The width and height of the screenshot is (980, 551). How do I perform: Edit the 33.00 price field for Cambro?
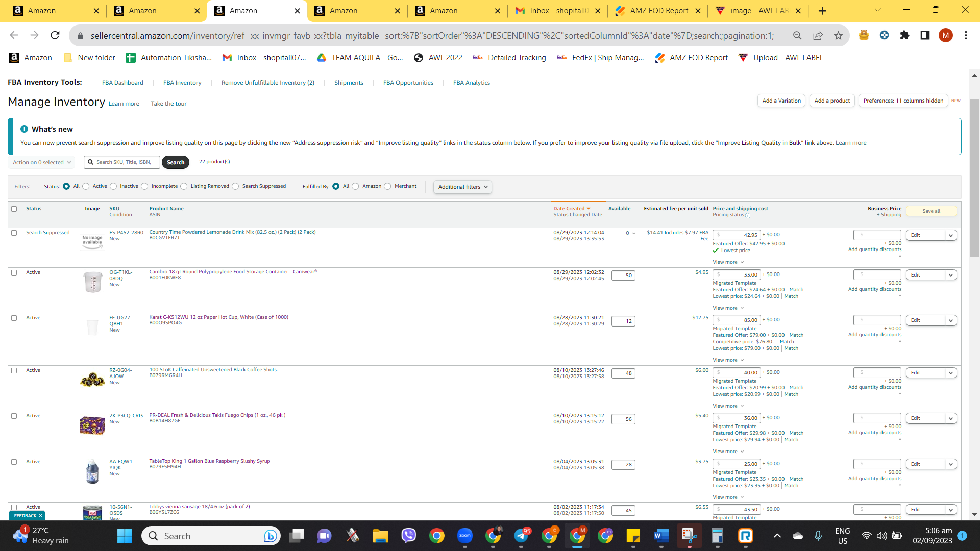[x=737, y=275]
